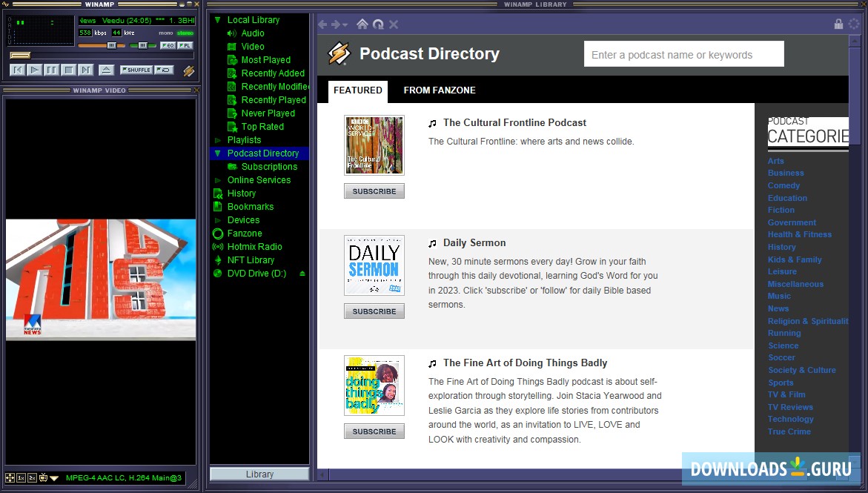Open Audio in Local Library
Image resolution: width=868 pixels, height=493 pixels.
pos(253,33)
